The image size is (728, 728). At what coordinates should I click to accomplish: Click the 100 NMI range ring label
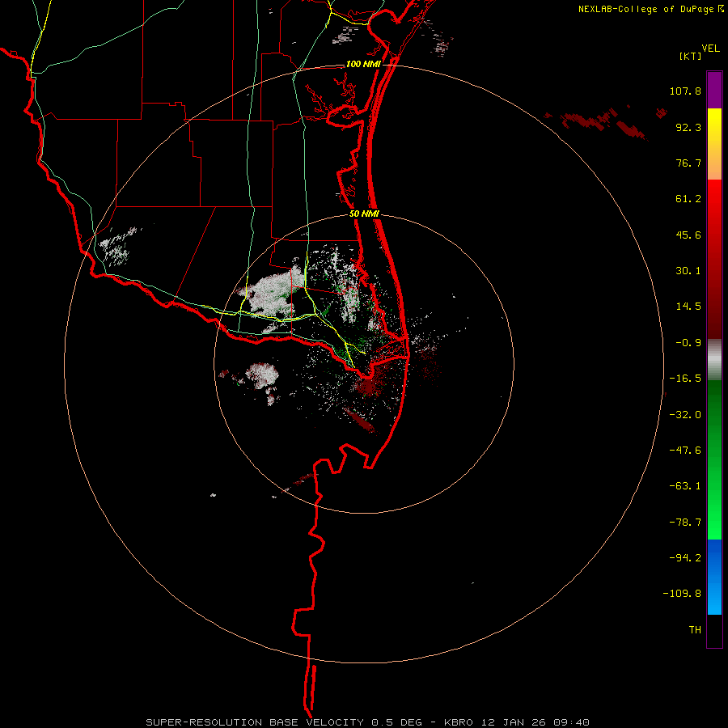pos(363,64)
